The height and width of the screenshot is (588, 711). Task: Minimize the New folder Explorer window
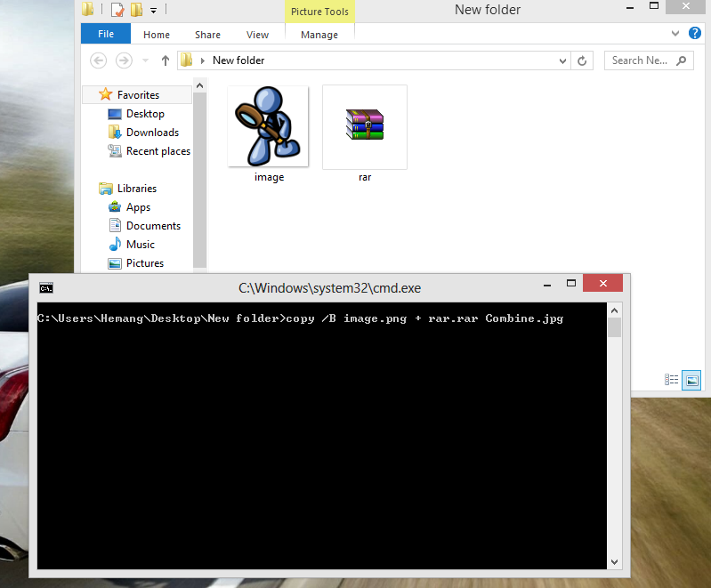(x=630, y=7)
